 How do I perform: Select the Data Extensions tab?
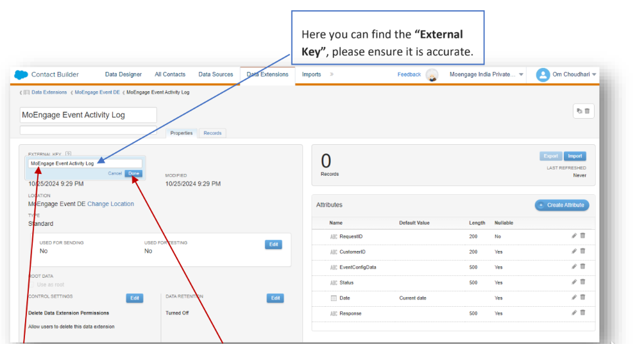coord(267,74)
